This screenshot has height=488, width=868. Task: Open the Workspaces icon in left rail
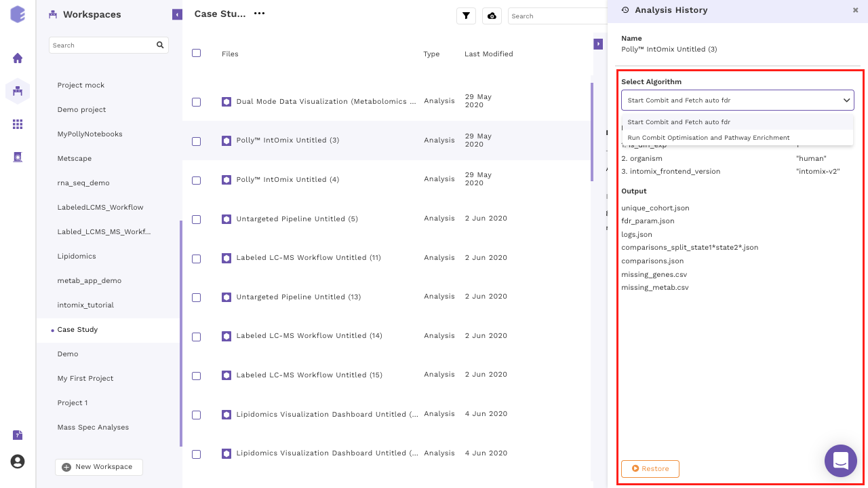click(18, 91)
